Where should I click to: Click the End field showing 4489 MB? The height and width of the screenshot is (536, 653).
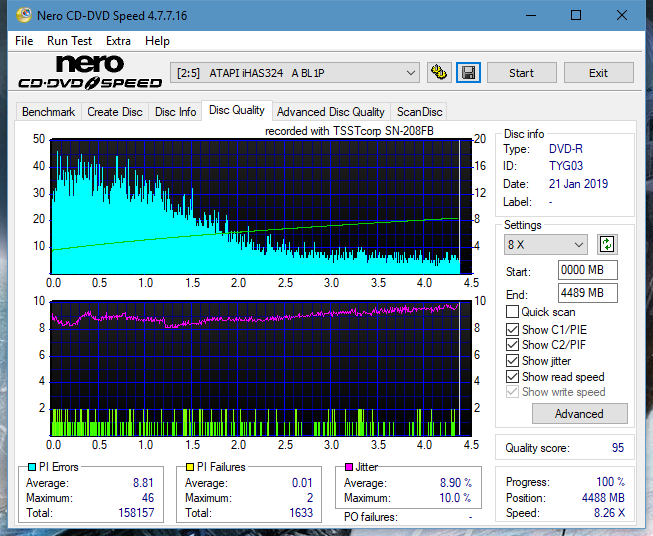(x=587, y=293)
